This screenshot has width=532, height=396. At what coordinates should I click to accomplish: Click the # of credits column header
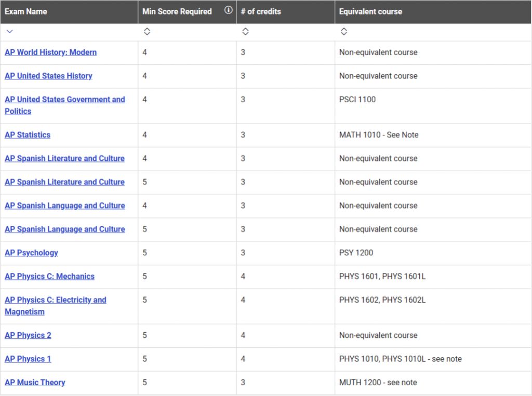[261, 11]
